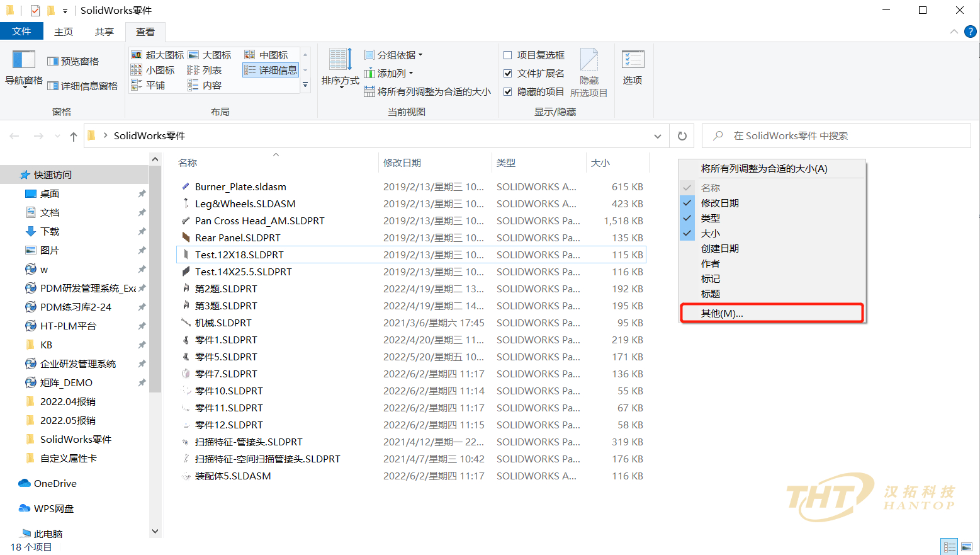Enable 创建日期 column in context menu
The height and width of the screenshot is (555, 980).
point(772,248)
